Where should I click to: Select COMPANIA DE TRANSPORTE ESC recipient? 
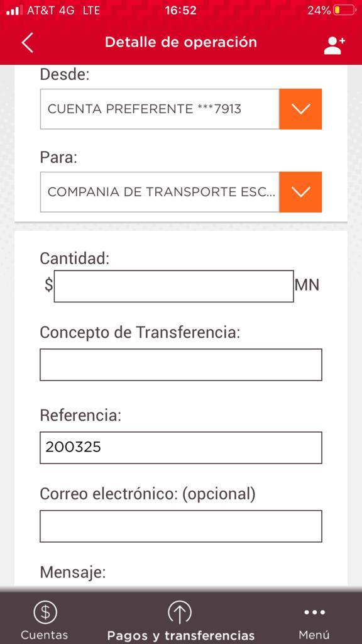(160, 192)
